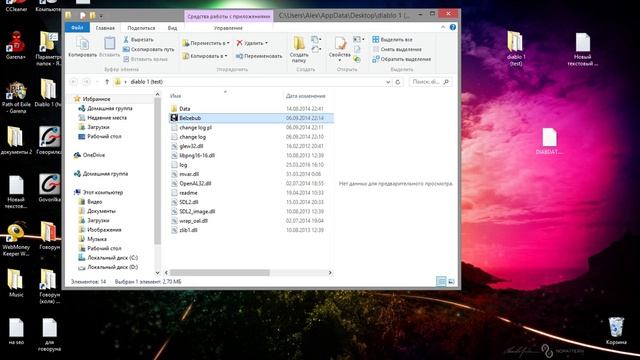
Task: Click Обратить выделение (Invert selection)
Action: pyautogui.click(x=402, y=59)
